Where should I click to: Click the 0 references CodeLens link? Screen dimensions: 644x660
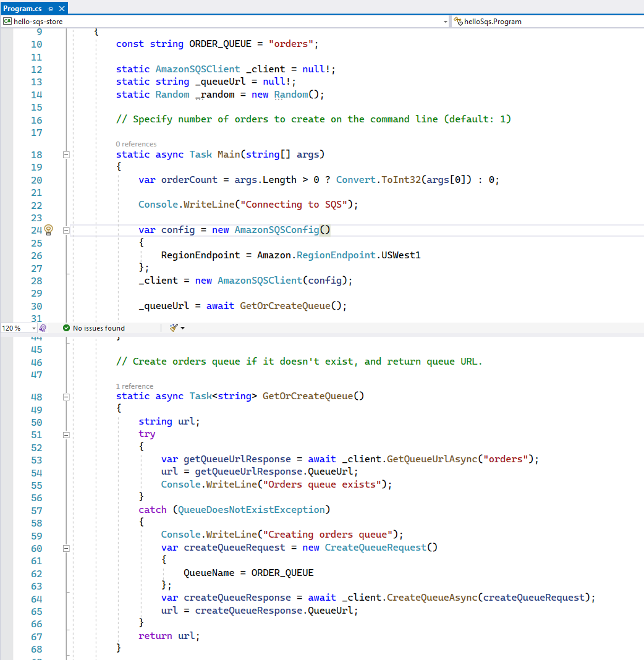pyautogui.click(x=136, y=144)
